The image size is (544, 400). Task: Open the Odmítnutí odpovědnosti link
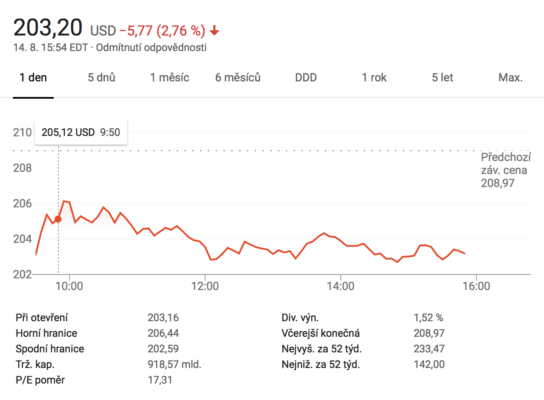click(151, 48)
